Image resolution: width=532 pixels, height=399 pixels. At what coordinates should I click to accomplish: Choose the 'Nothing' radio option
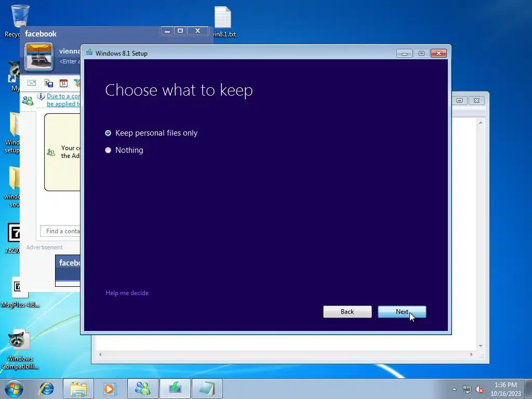(x=124, y=150)
